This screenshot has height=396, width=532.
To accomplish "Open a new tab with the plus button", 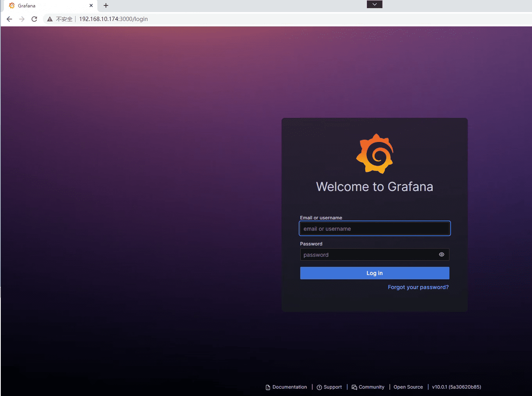I will pyautogui.click(x=106, y=5).
